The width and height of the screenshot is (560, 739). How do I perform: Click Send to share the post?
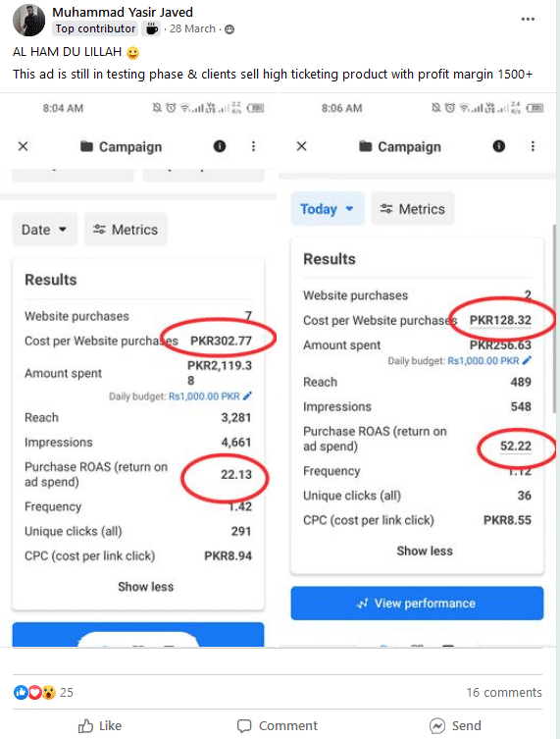pos(455,726)
